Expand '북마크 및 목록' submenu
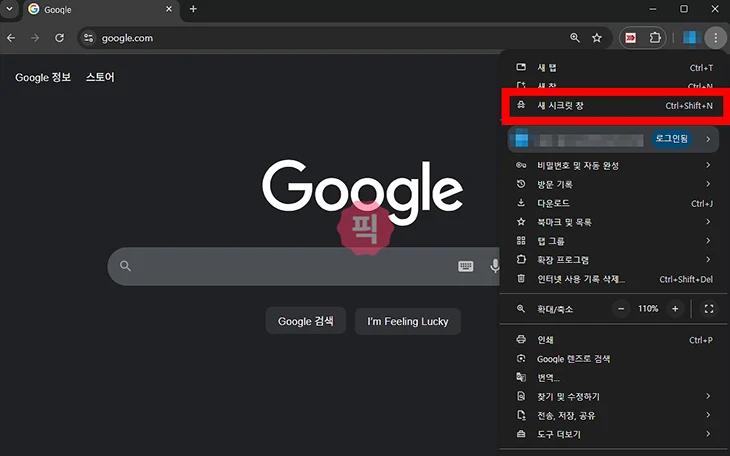Viewport: 730px width, 456px height. click(614, 222)
